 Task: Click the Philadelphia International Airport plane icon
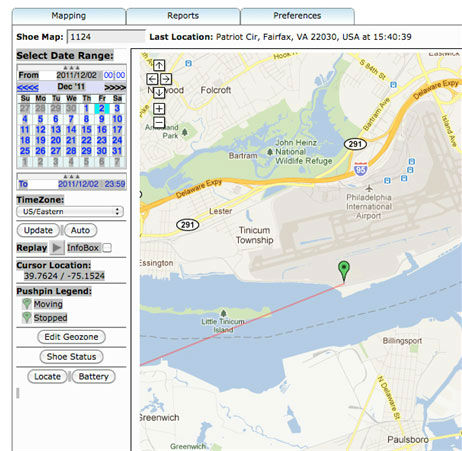[369, 188]
